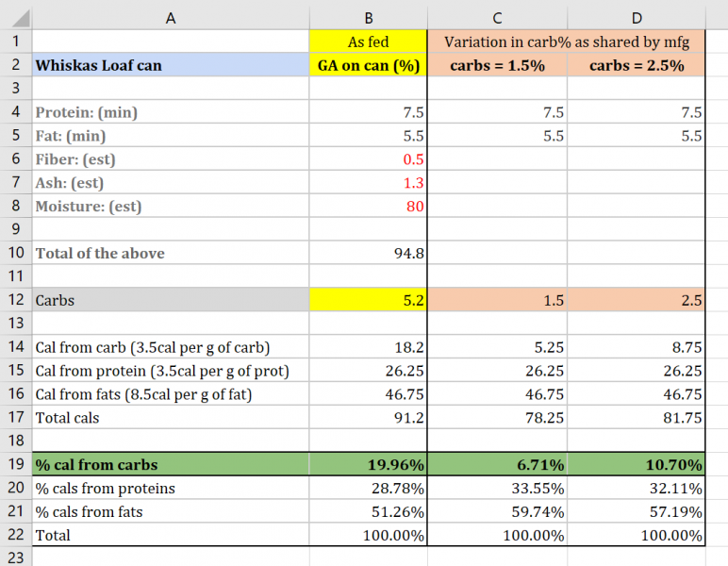Select the yellow carbs value 5.2
This screenshot has height=566, width=728.
coord(369,300)
